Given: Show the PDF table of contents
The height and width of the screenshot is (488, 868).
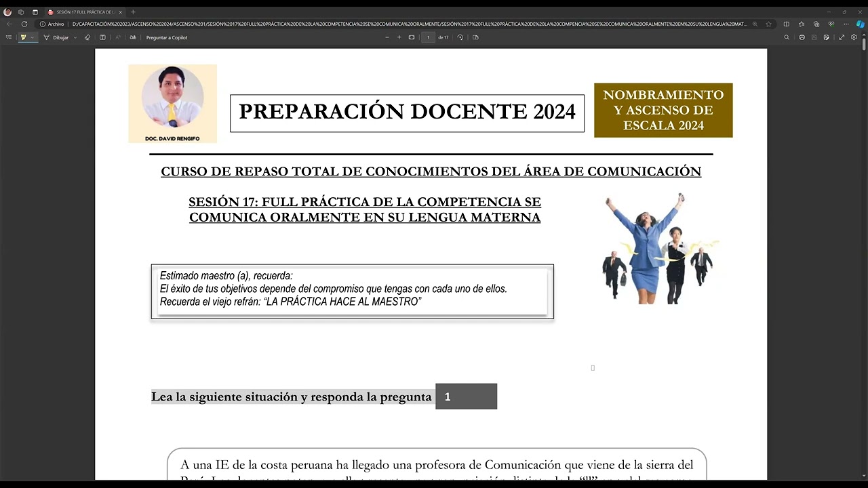Looking at the screenshot, I should coord(9,37).
